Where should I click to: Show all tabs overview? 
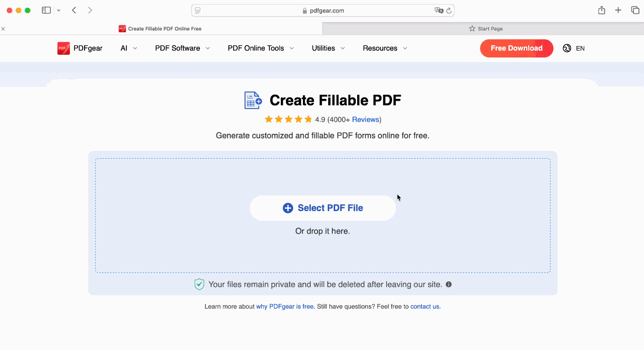(636, 10)
